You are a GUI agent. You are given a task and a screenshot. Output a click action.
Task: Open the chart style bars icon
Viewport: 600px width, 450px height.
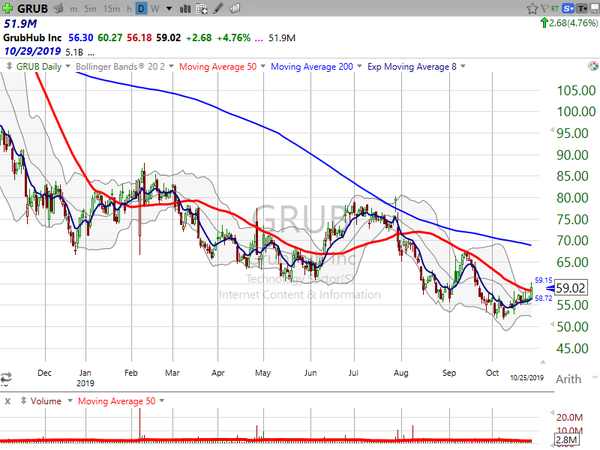(x=185, y=8)
